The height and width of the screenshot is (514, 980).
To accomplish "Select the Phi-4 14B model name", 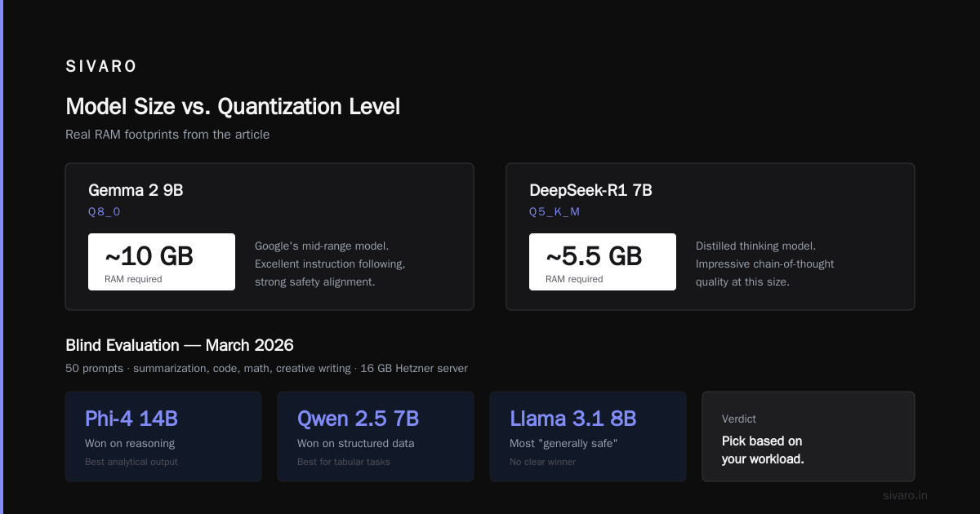I will [x=131, y=419].
